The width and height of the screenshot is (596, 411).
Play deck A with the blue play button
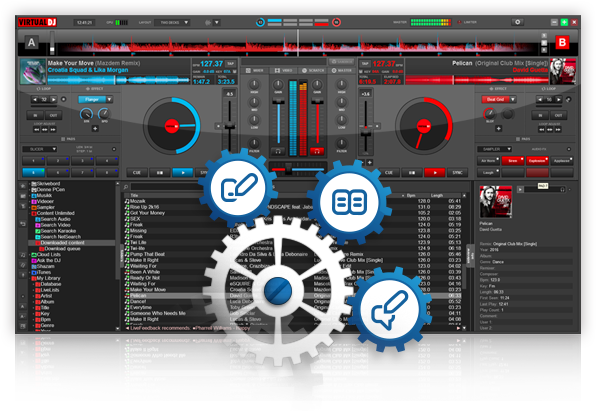pyautogui.click(x=183, y=173)
